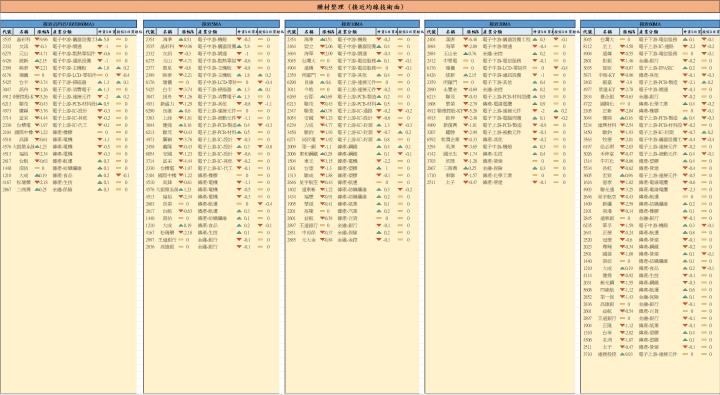Click the 漲幅% header in 接近20MA table
Image resolution: width=720 pixels, height=395 pixels.
[x=472, y=32]
